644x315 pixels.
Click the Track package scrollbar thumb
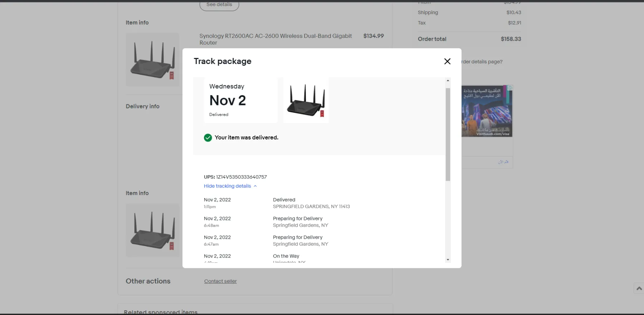click(448, 134)
